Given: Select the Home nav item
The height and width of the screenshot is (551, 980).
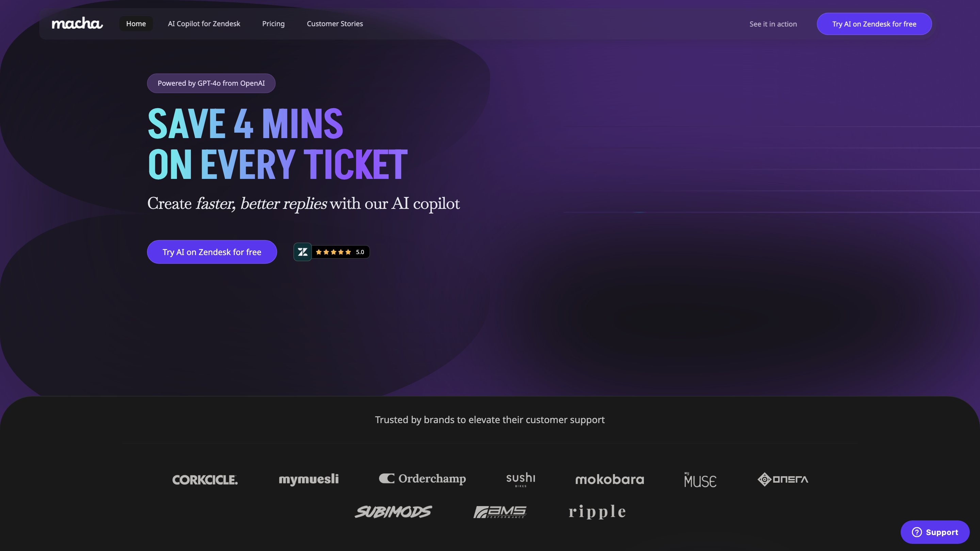Looking at the screenshot, I should coord(136,23).
